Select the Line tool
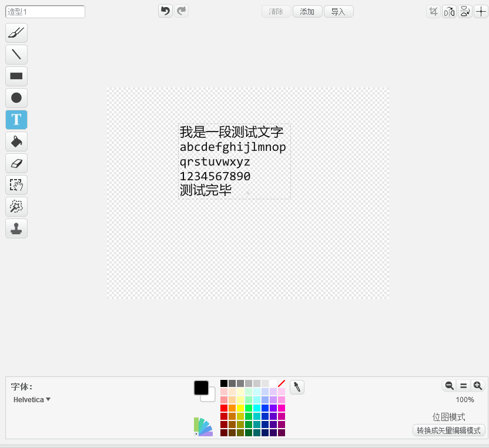This screenshot has width=489, height=448. (16, 55)
